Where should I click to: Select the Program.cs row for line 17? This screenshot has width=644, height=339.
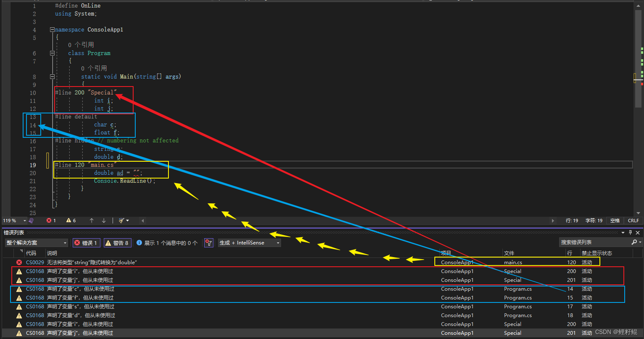(322, 307)
